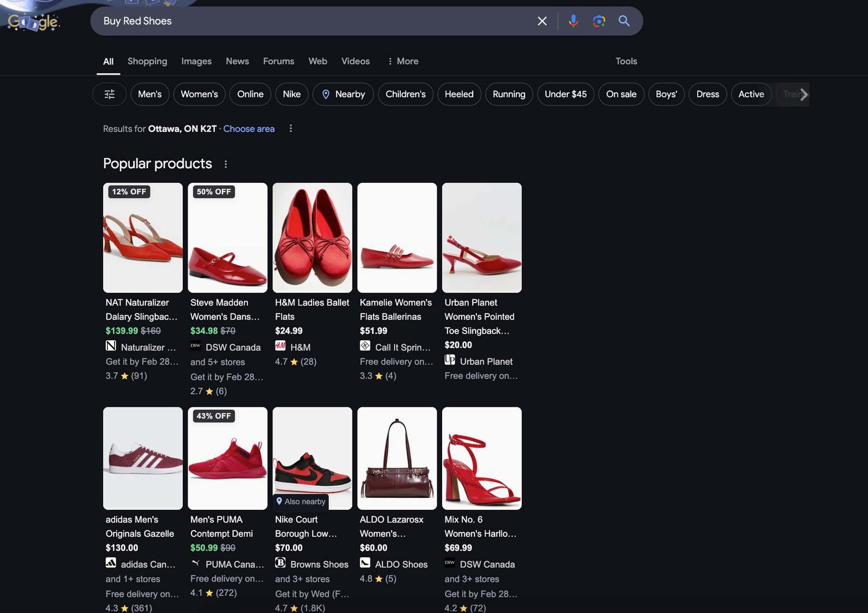This screenshot has width=868, height=613.
Task: Toggle the Dress filter chip
Action: pyautogui.click(x=707, y=94)
